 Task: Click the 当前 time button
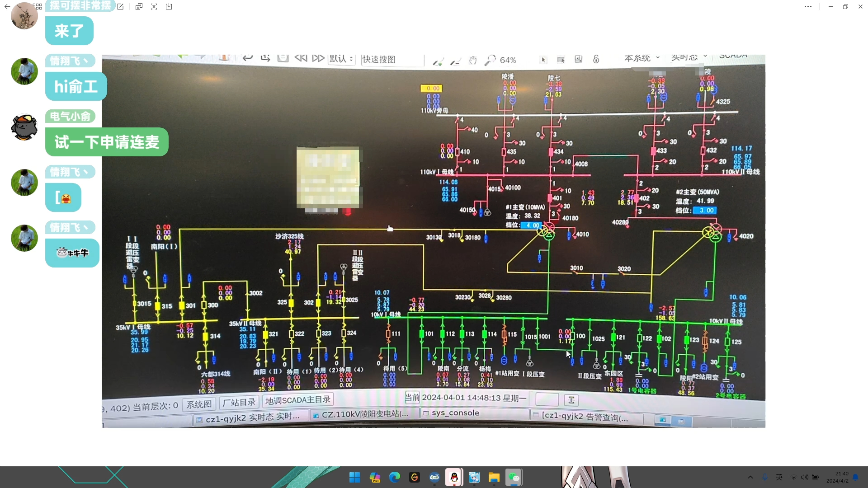pyautogui.click(x=412, y=398)
